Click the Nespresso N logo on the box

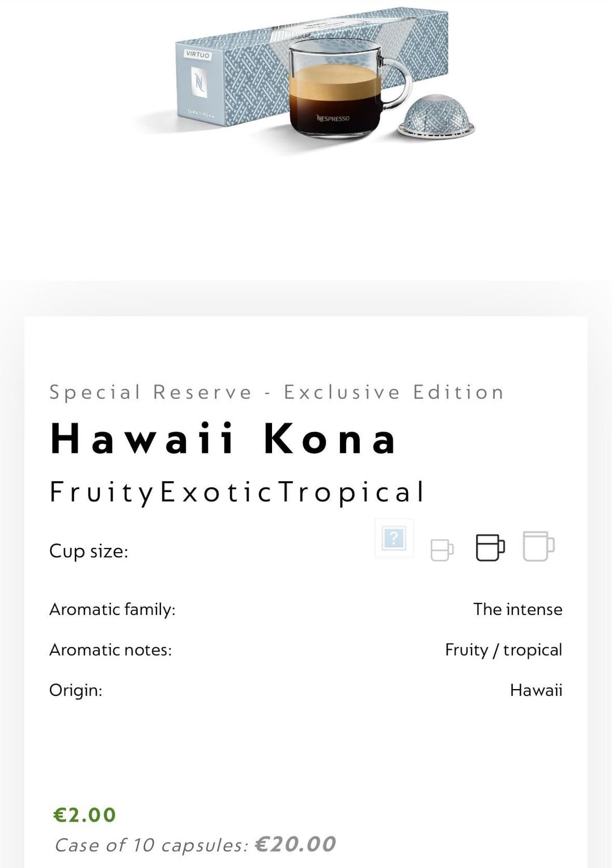click(x=198, y=82)
